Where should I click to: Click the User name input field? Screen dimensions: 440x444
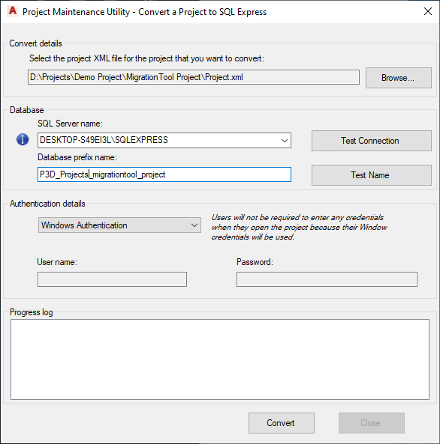112,279
